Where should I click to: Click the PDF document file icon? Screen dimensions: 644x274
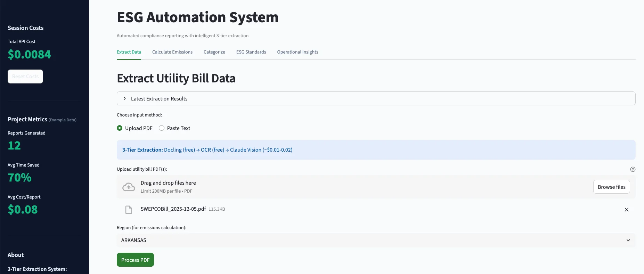129,210
